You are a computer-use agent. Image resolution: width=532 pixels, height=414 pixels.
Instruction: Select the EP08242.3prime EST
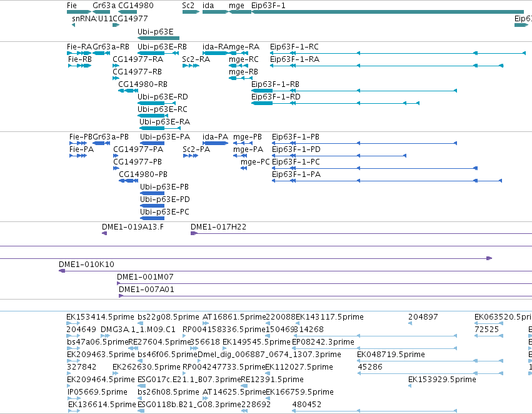(x=374, y=348)
